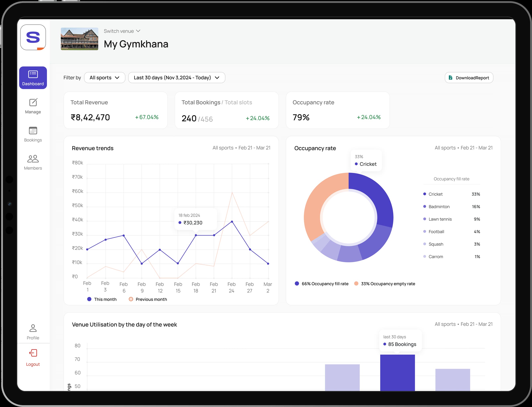Select the Bookings menu label
This screenshot has height=407, width=532.
[x=33, y=140]
